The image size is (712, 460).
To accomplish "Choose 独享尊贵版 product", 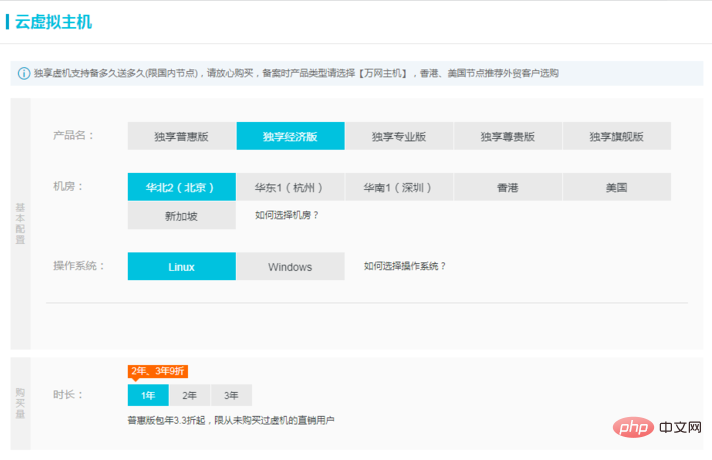I will [x=507, y=136].
